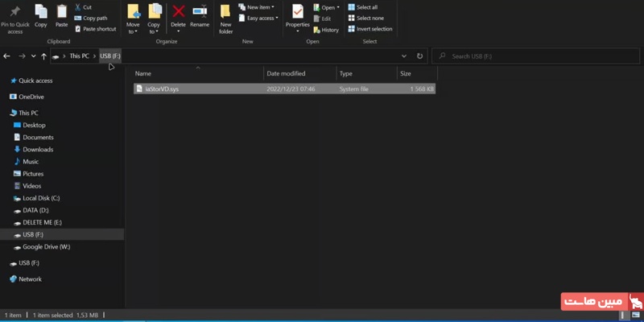644x322 pixels.
Task: Go forward with the Forward arrow
Action: 22,56
